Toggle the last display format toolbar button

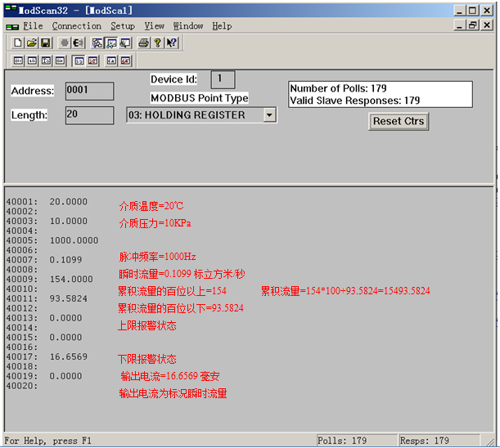125,60
